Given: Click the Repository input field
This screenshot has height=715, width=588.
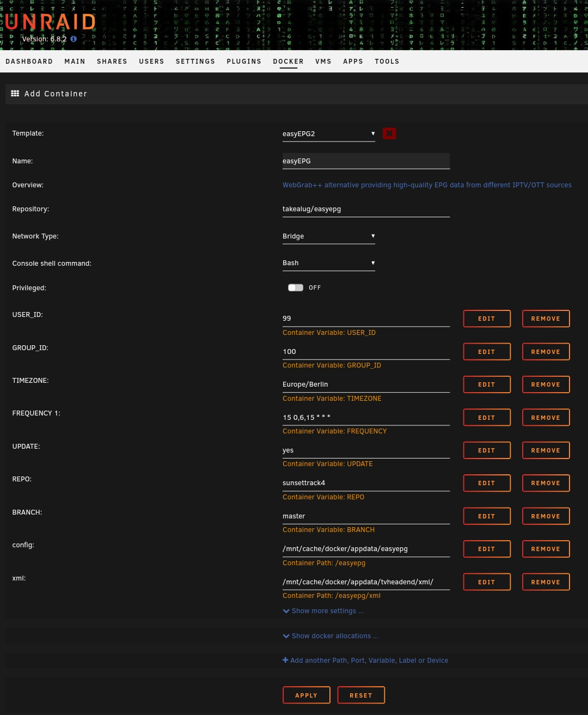Looking at the screenshot, I should tap(366, 209).
